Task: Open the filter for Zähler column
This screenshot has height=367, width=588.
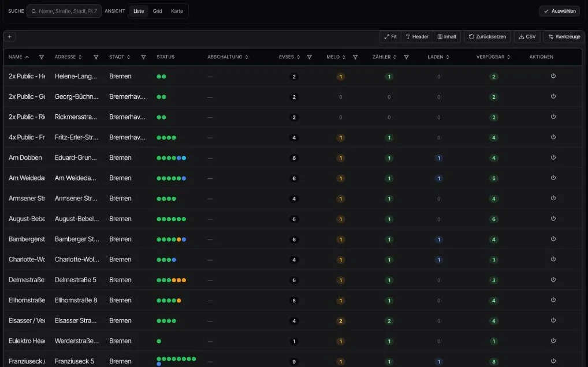Action: click(x=406, y=57)
